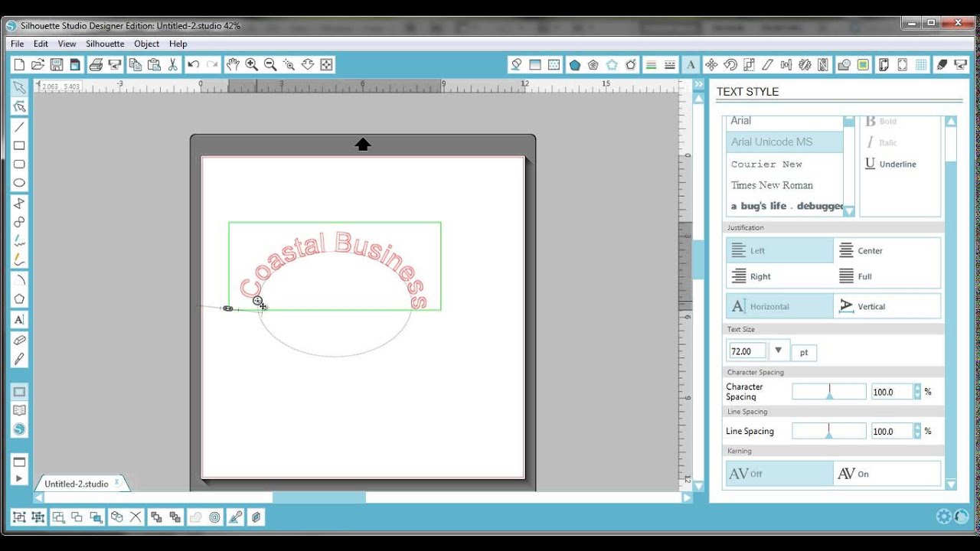Click the Zoom Out magnifier icon
The image size is (980, 551).
click(270, 65)
